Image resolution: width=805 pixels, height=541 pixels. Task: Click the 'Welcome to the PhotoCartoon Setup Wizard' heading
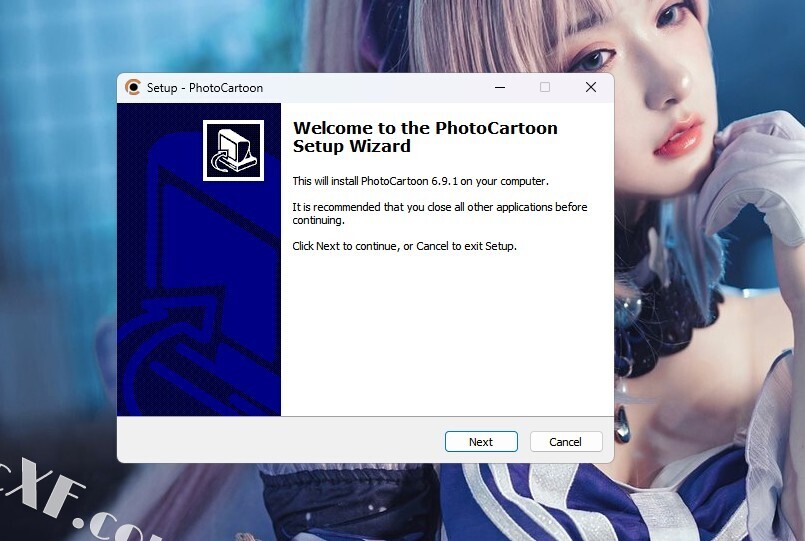click(x=425, y=137)
